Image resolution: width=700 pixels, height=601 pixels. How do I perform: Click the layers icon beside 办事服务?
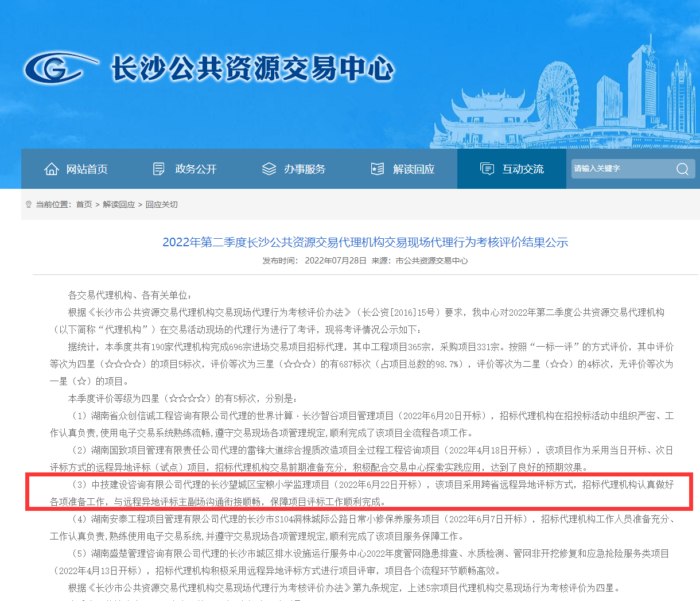tap(269, 169)
